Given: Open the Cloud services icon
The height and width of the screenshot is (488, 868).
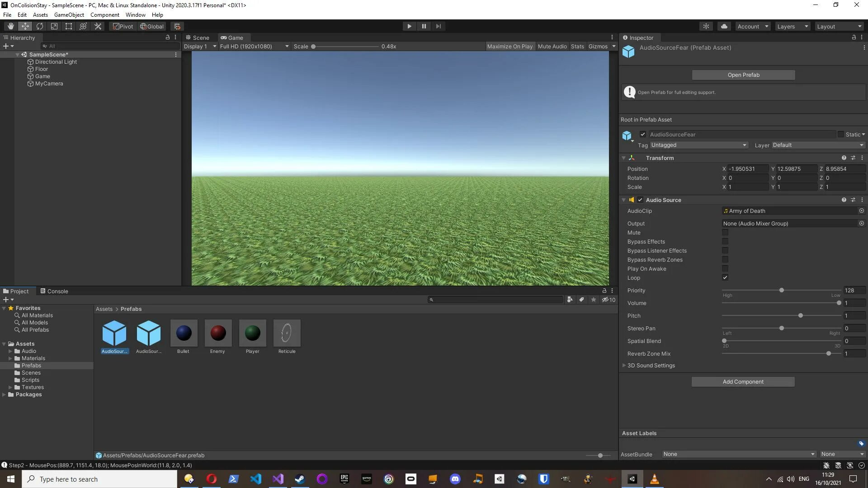Looking at the screenshot, I should pyautogui.click(x=724, y=26).
